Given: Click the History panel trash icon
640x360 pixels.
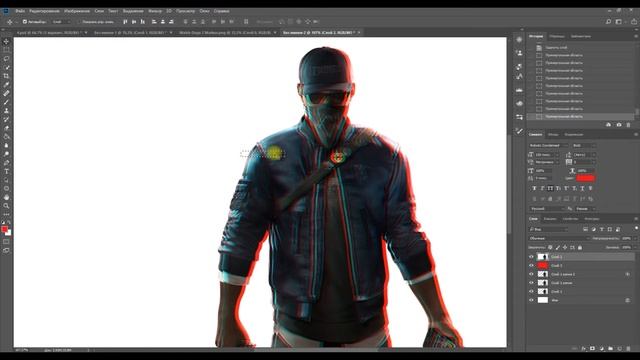Looking at the screenshot, I should [628, 124].
